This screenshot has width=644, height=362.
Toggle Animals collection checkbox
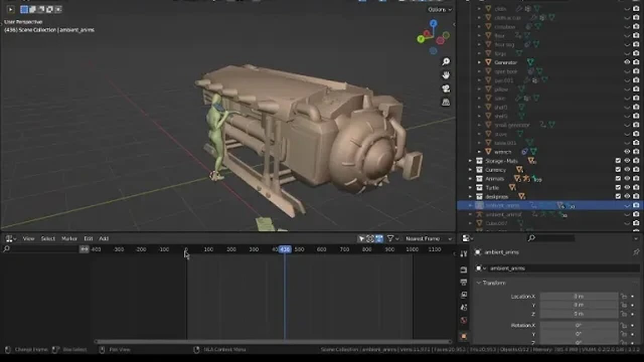(x=618, y=178)
